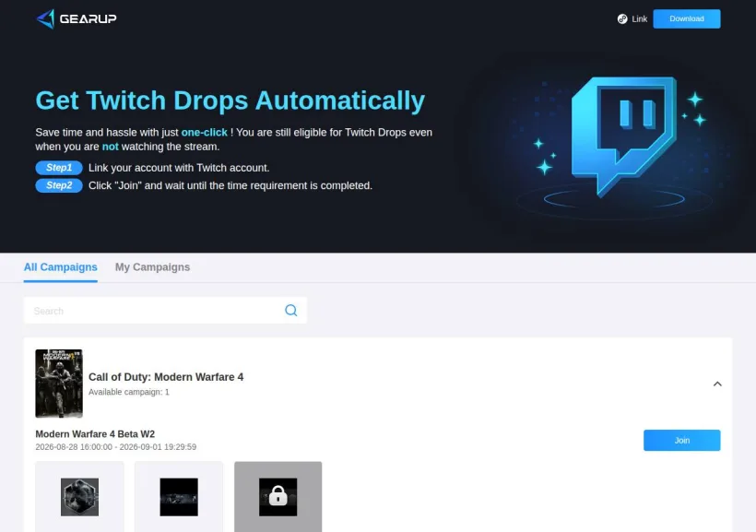Join the Modern Warfare 4 Beta W2 campaign
756x532 pixels.
681,441
